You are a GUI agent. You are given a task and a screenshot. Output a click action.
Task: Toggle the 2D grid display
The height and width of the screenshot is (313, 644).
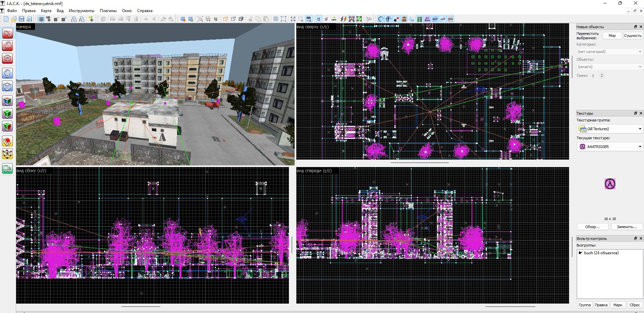coord(41,19)
